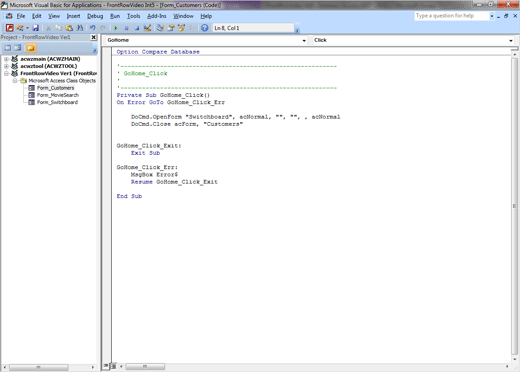Click View Code icon in Project pane
The width and height of the screenshot is (520, 372).
point(7,48)
